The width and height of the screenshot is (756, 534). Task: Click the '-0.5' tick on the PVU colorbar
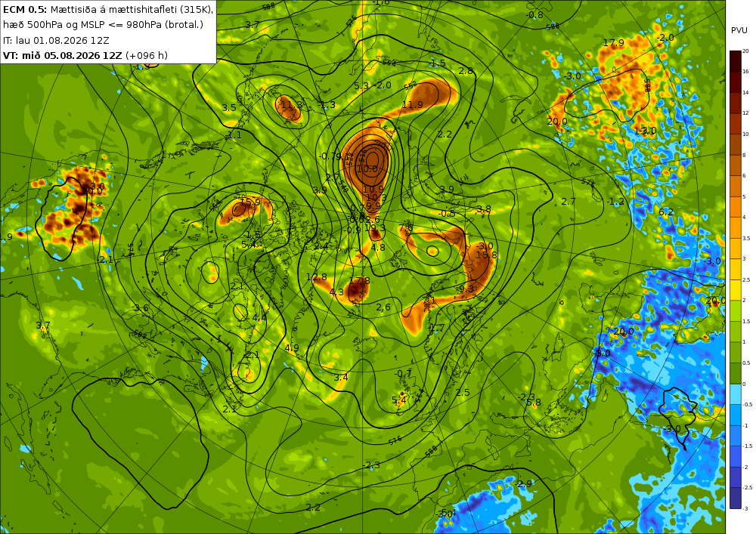pyautogui.click(x=748, y=405)
